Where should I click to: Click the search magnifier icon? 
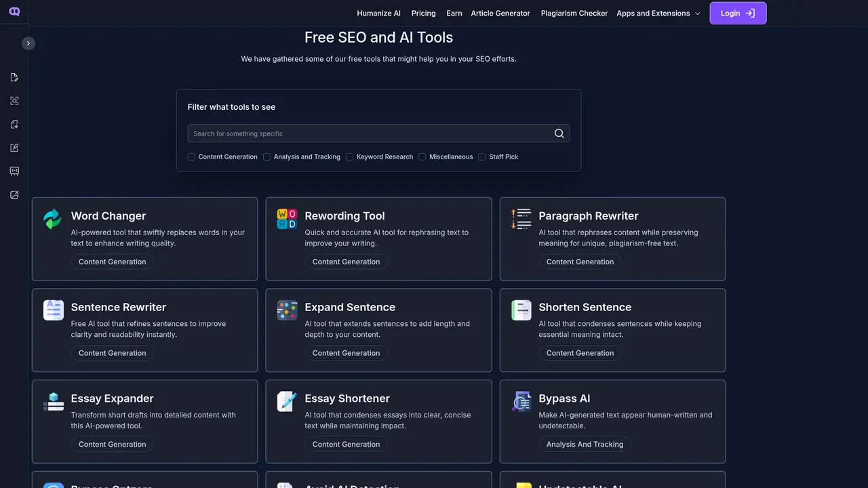[x=559, y=134]
